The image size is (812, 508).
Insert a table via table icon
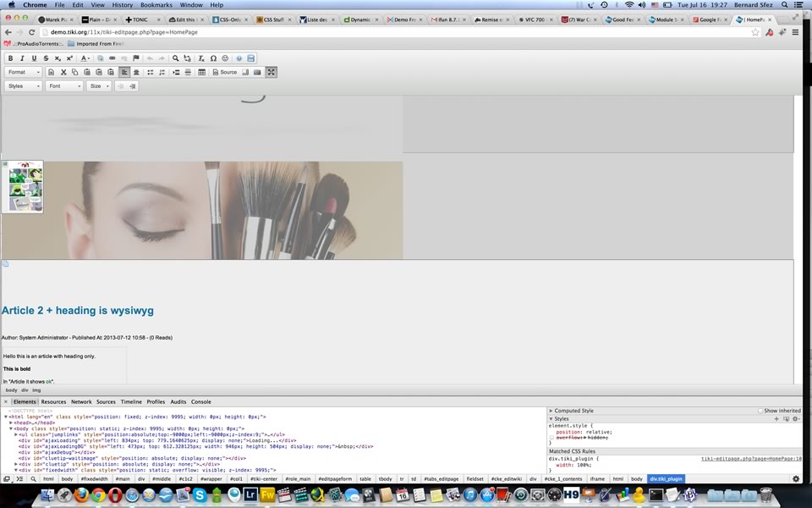pos(202,72)
